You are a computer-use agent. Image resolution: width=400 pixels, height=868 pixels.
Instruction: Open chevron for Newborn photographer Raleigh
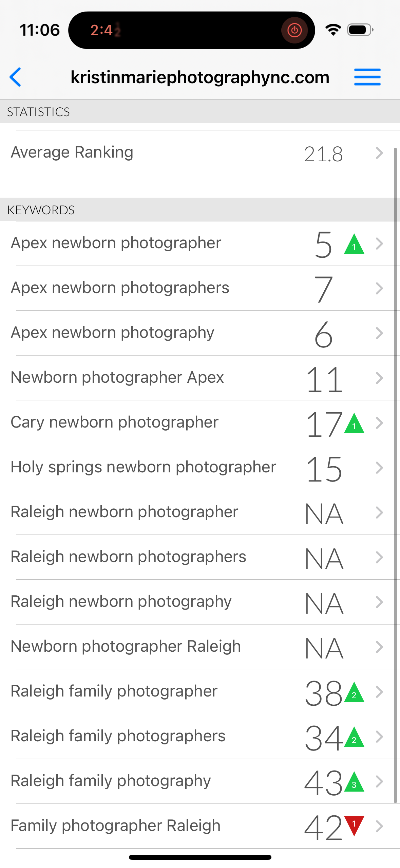point(379,647)
